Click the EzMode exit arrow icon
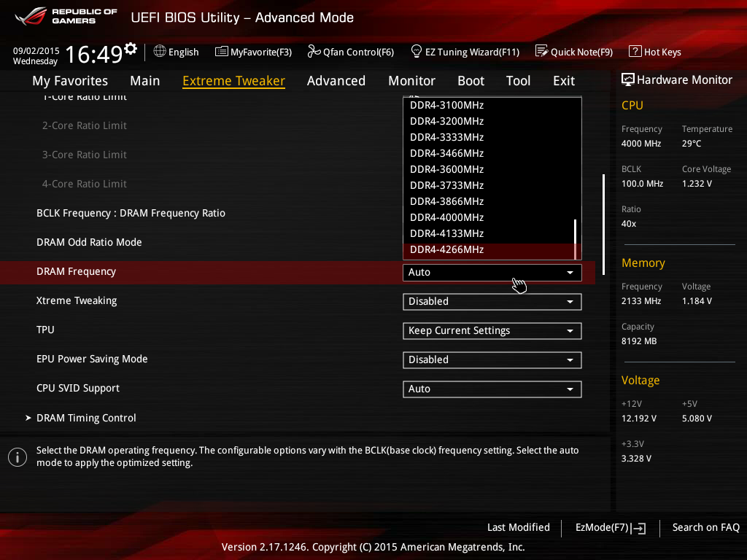 click(x=638, y=528)
